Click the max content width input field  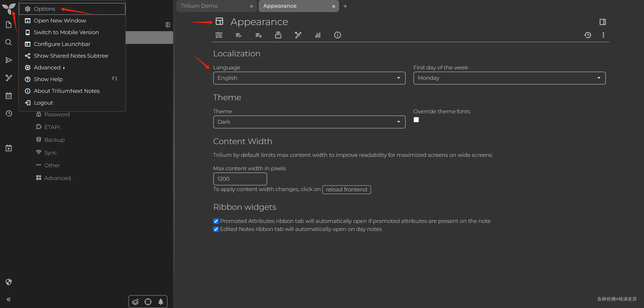[240, 179]
